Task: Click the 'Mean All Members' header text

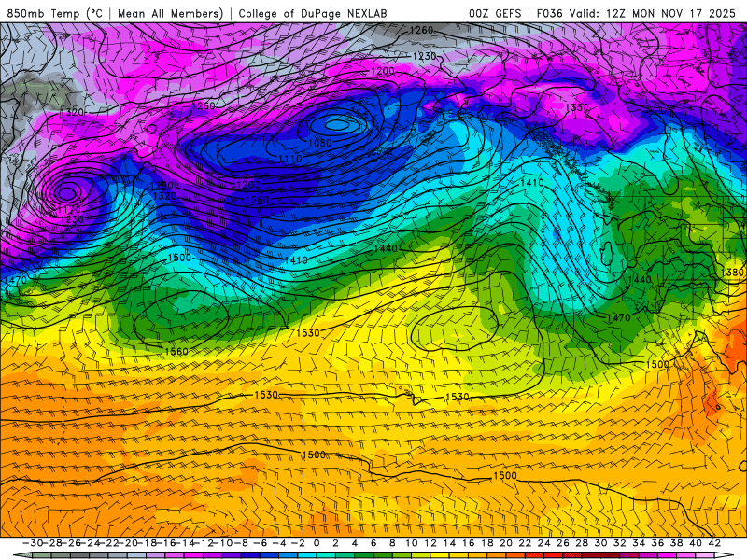Action: click(x=170, y=13)
